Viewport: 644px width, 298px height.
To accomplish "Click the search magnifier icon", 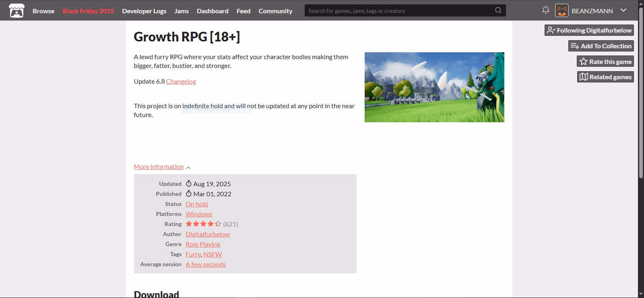I will pyautogui.click(x=498, y=10).
